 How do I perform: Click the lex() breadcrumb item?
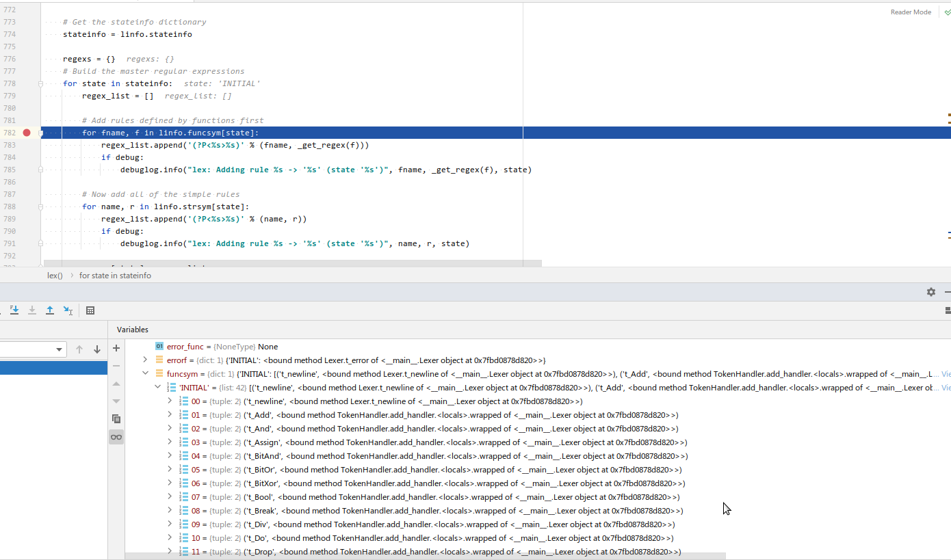(x=55, y=275)
